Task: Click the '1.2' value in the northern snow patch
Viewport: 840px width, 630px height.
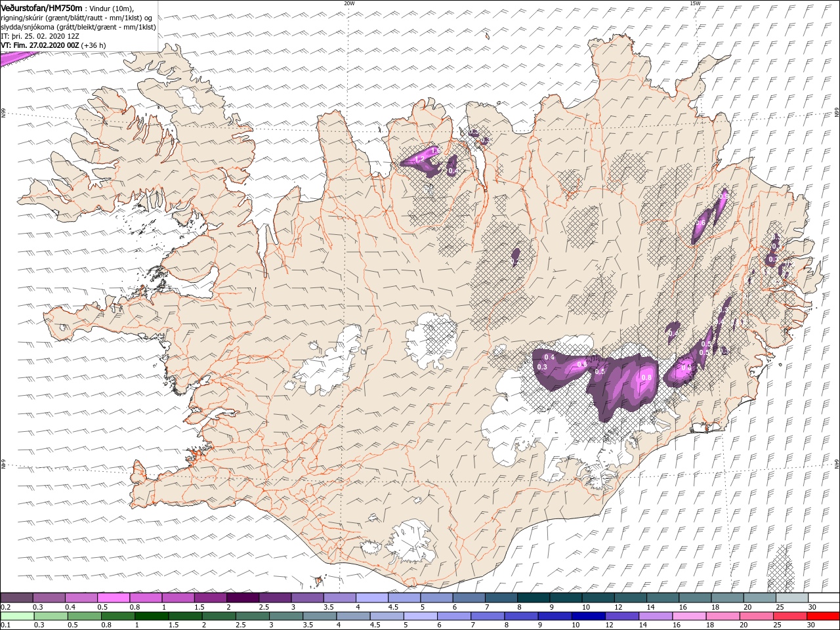Action: point(419,159)
